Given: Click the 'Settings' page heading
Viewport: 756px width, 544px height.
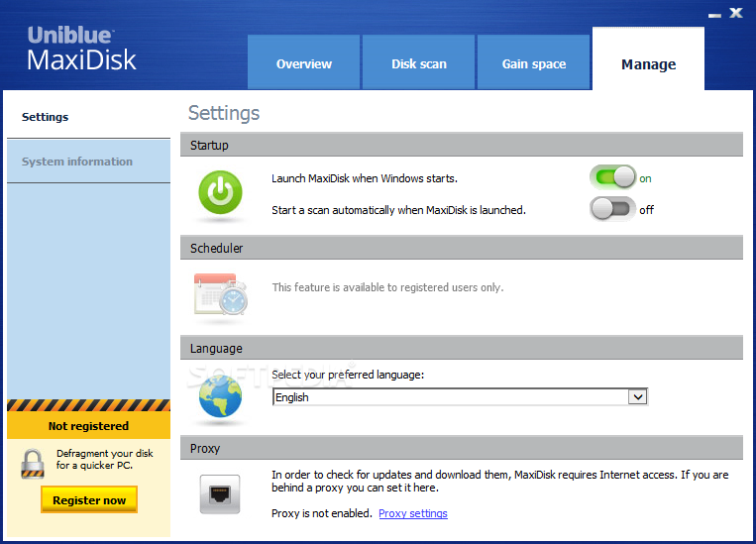Looking at the screenshot, I should coord(224,113).
